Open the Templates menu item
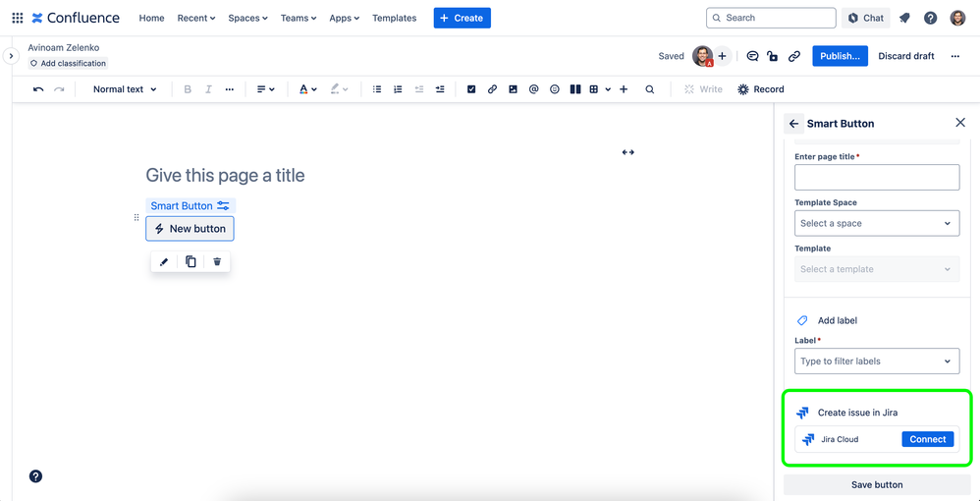 395,18
